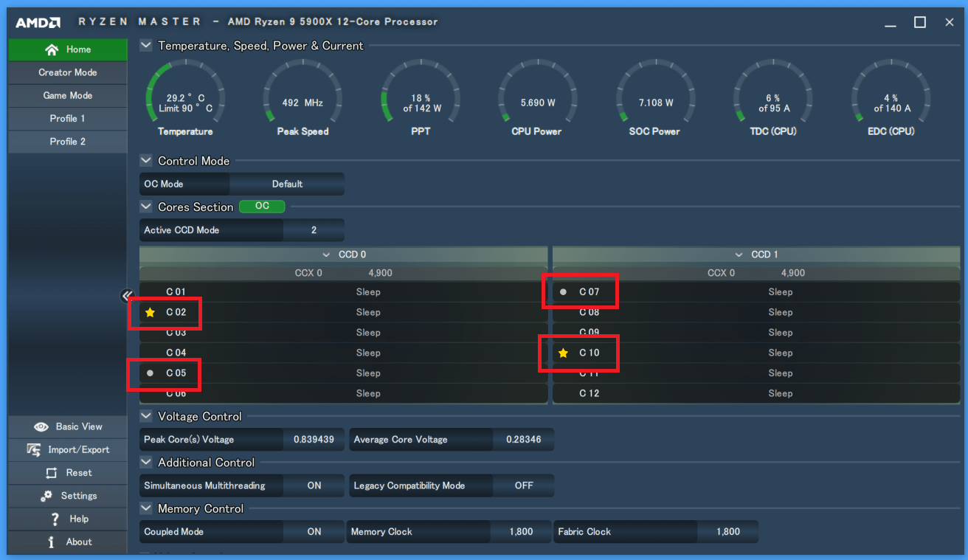Click the AMD logo in title bar
The height and width of the screenshot is (560, 968).
pos(38,22)
